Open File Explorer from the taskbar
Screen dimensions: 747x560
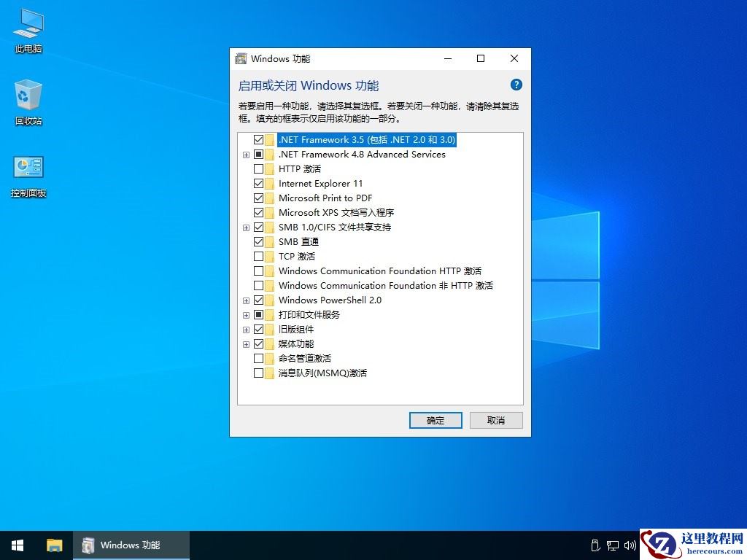(54, 545)
